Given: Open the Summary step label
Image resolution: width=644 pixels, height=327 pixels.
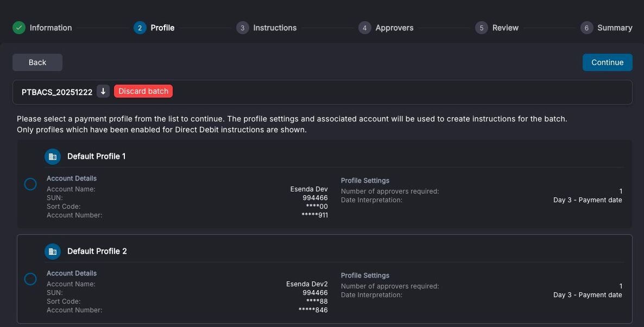Looking at the screenshot, I should coord(615,28).
